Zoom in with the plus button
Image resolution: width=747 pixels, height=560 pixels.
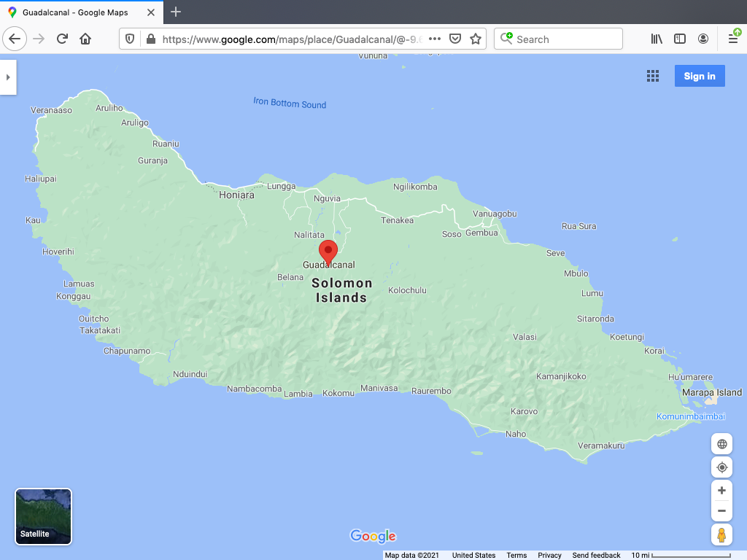[721, 491]
